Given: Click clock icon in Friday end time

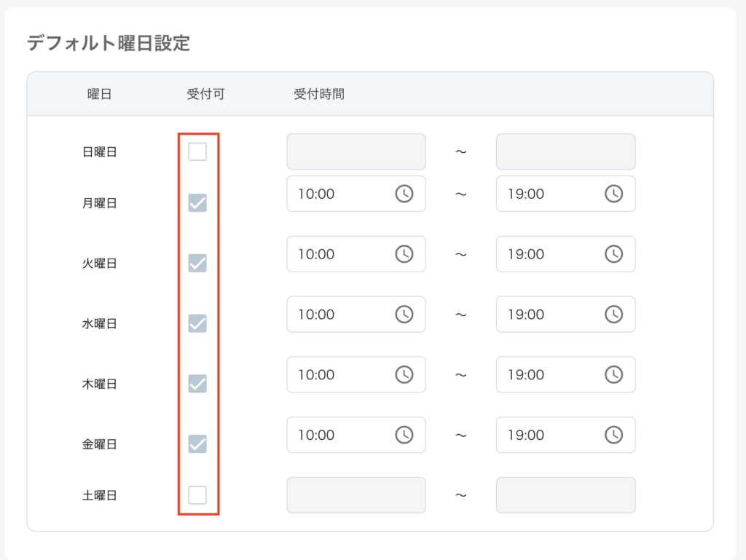Looking at the screenshot, I should click(613, 435).
